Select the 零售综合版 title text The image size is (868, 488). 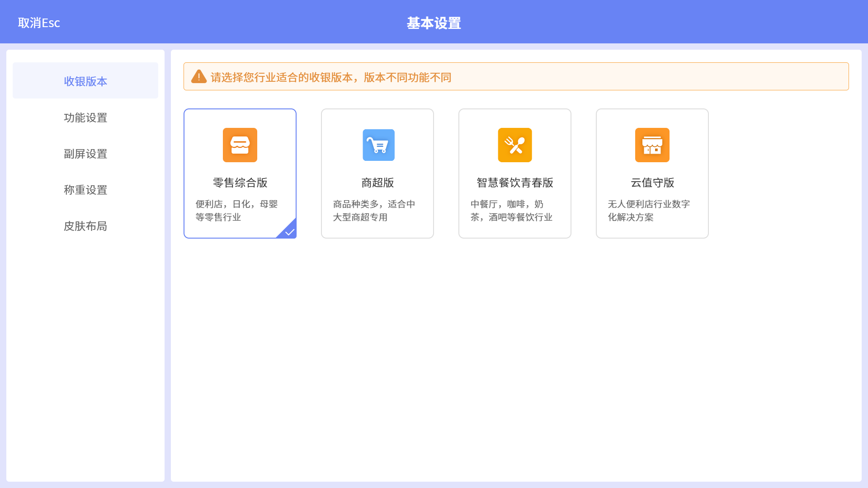[240, 183]
